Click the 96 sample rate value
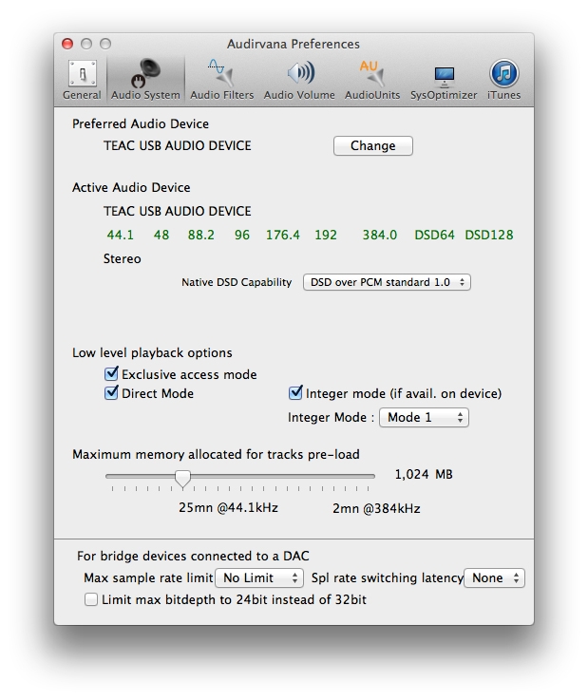This screenshot has height=700, width=588. point(242,235)
